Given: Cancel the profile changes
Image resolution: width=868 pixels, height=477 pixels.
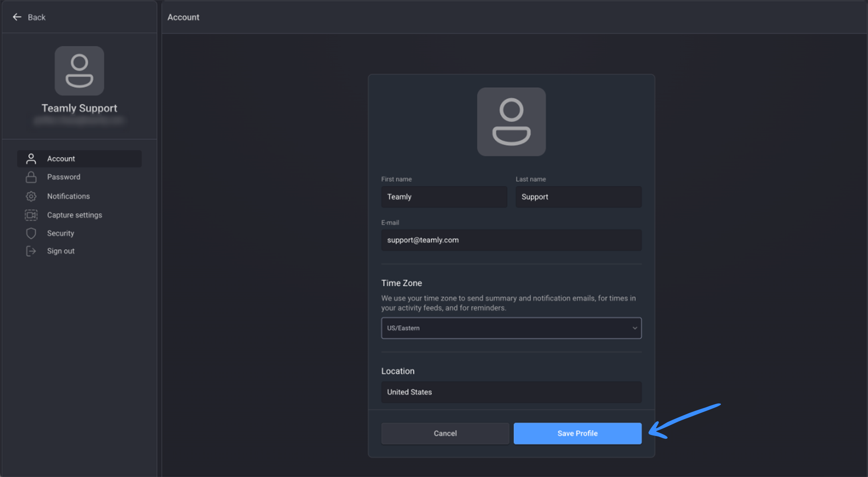Looking at the screenshot, I should click(x=445, y=433).
